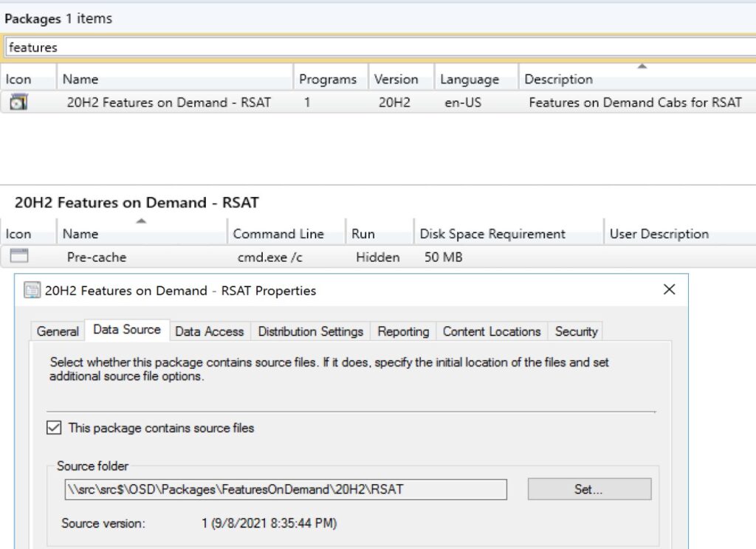756x549 pixels.
Task: Click the properties dialog title bar icon
Action: 30,291
